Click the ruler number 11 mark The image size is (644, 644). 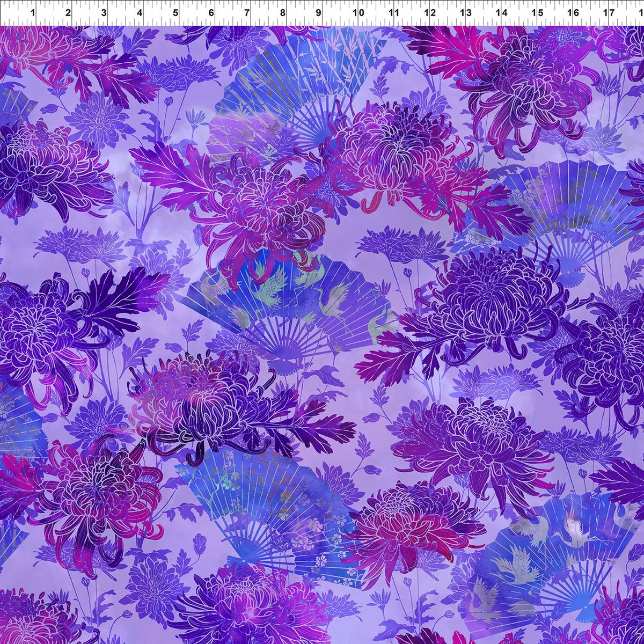[x=394, y=12]
